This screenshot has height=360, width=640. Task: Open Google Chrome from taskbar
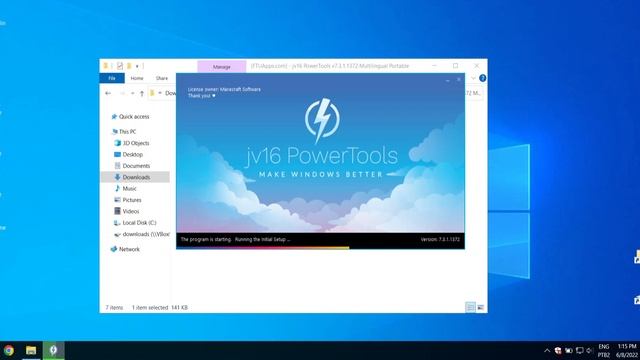(x=9, y=350)
